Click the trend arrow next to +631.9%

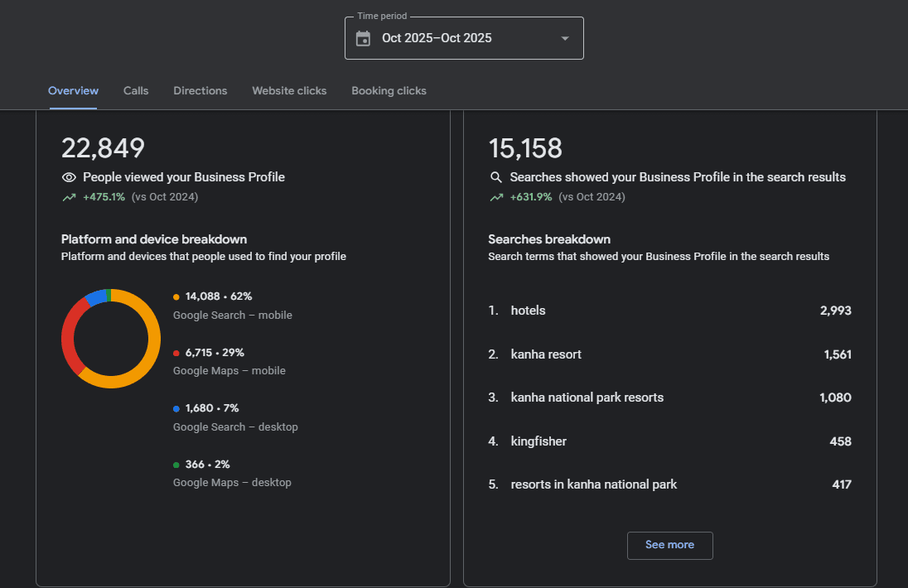coord(496,197)
